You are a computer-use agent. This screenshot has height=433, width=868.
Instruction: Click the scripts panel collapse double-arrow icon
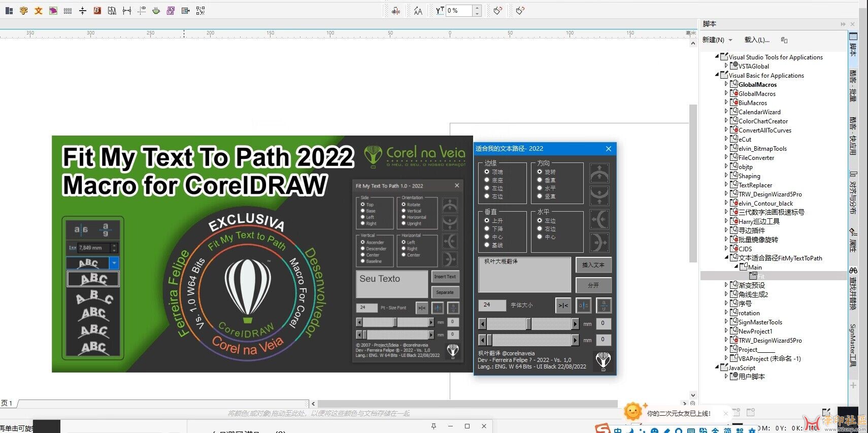[x=843, y=24]
